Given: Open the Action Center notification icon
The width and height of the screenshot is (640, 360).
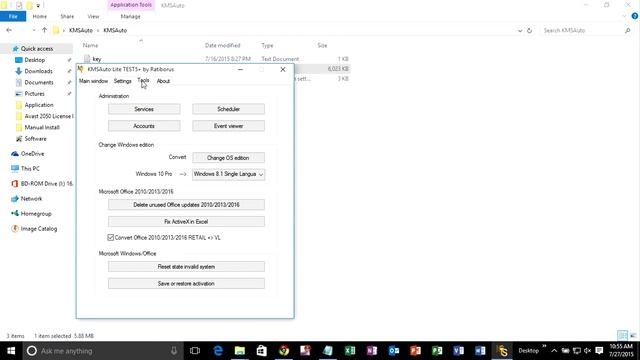Looking at the screenshot, I should tap(599, 351).
